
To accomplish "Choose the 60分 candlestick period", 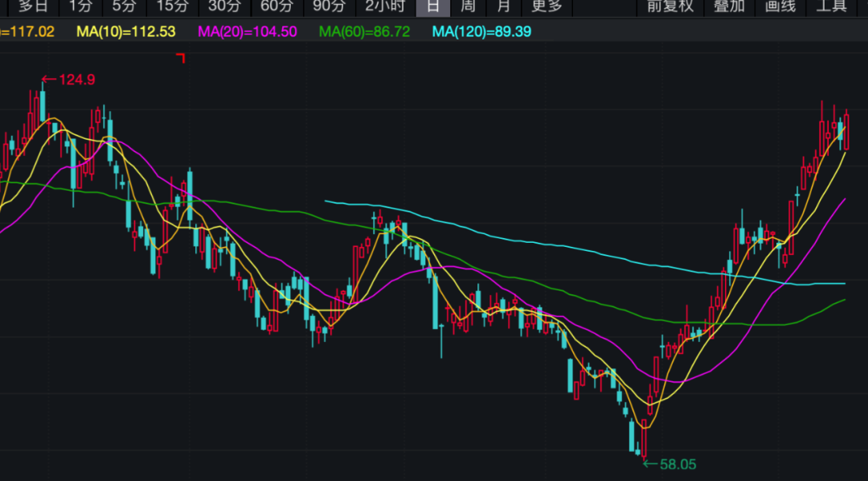I will [276, 6].
